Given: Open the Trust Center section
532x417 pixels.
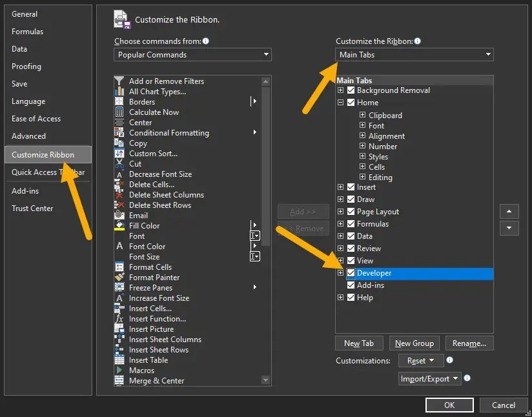Looking at the screenshot, I should pyautogui.click(x=32, y=208).
